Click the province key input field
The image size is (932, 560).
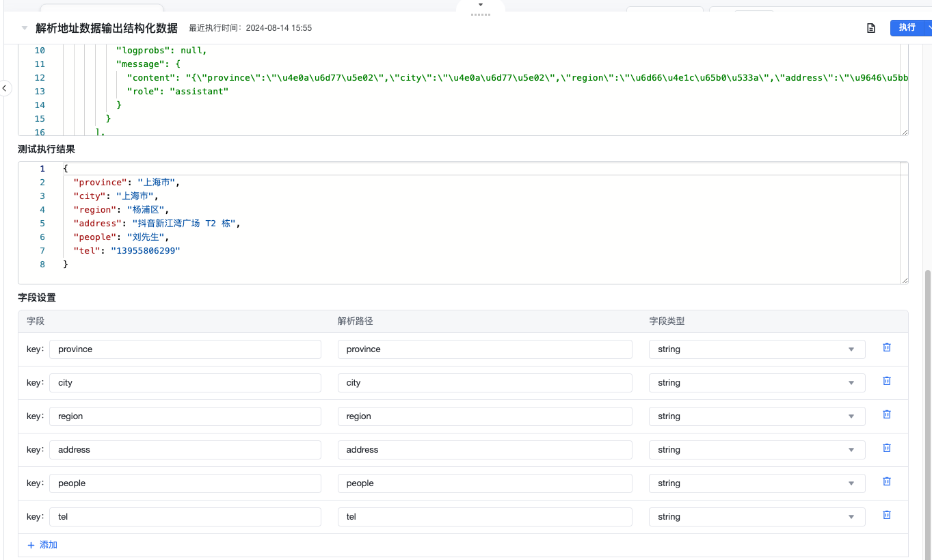185,349
